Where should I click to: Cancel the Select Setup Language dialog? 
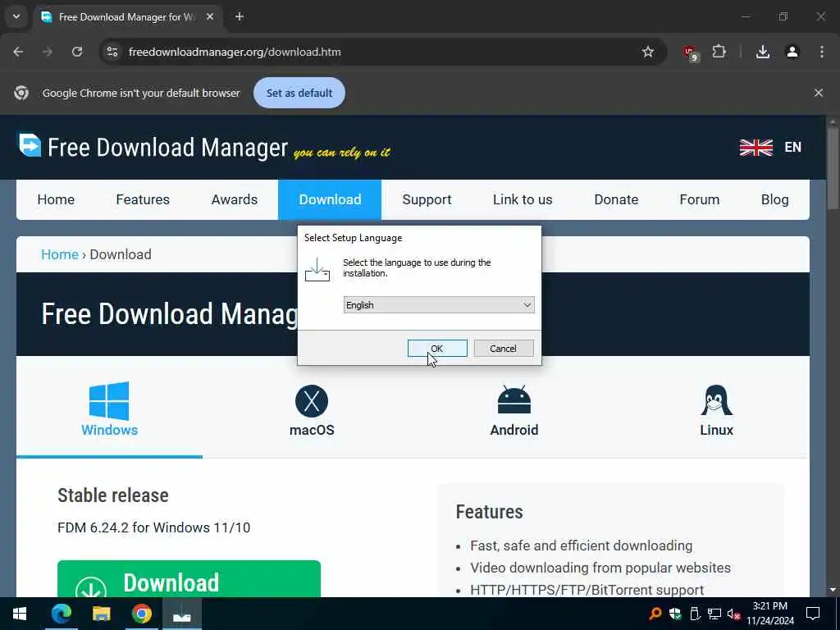pyautogui.click(x=503, y=348)
